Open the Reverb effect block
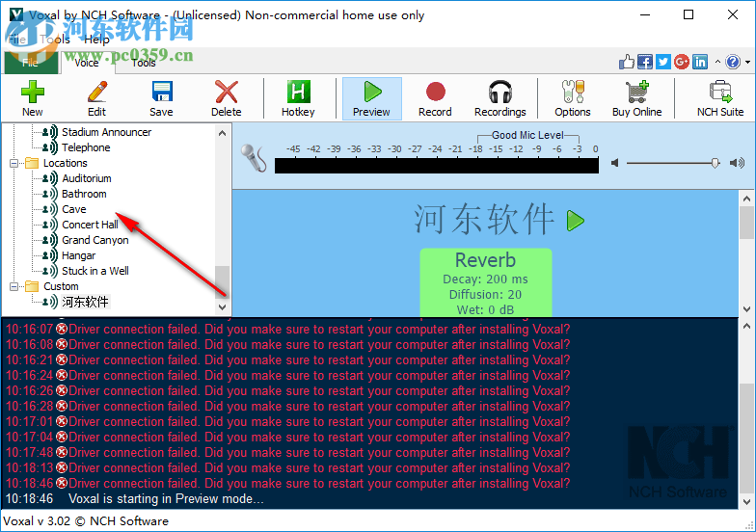Image resolution: width=756 pixels, height=532 pixels. (x=486, y=283)
